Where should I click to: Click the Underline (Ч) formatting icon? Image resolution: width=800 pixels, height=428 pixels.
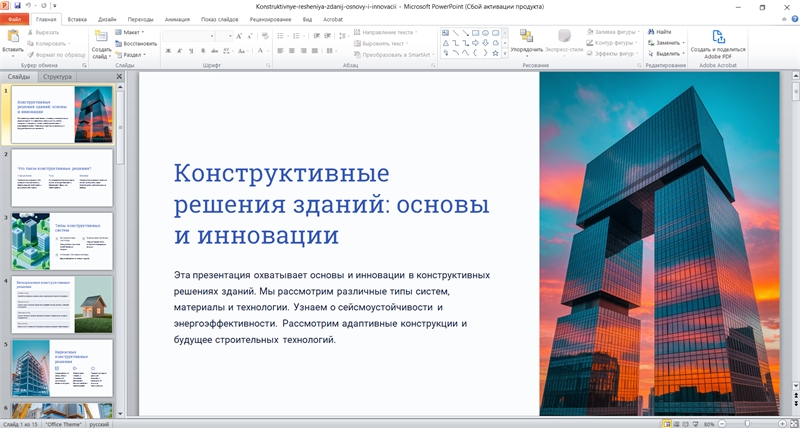coord(191,51)
